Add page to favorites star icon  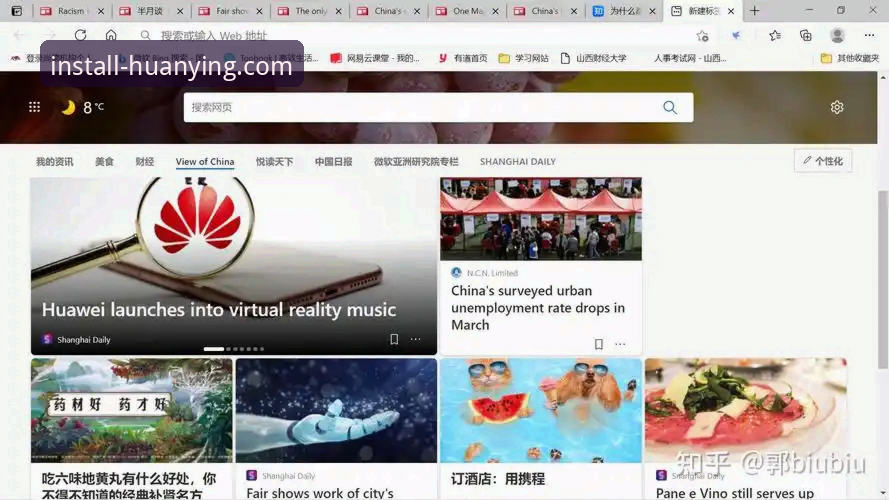coord(702,36)
